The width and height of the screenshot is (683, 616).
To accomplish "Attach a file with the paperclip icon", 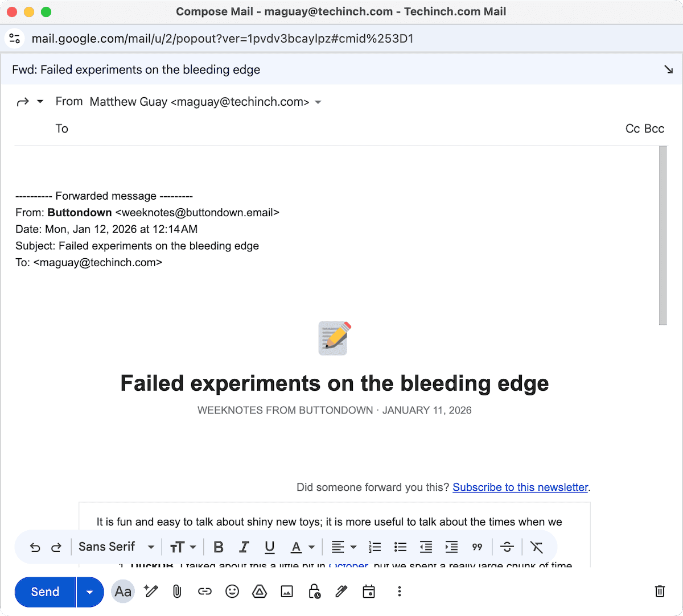I will point(177,592).
